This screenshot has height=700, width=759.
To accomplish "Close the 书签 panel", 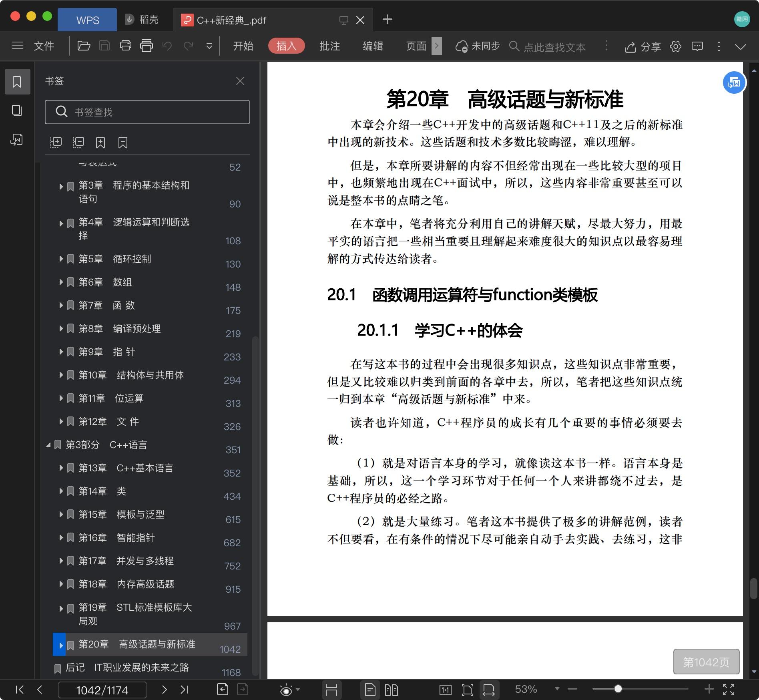I will (x=240, y=81).
